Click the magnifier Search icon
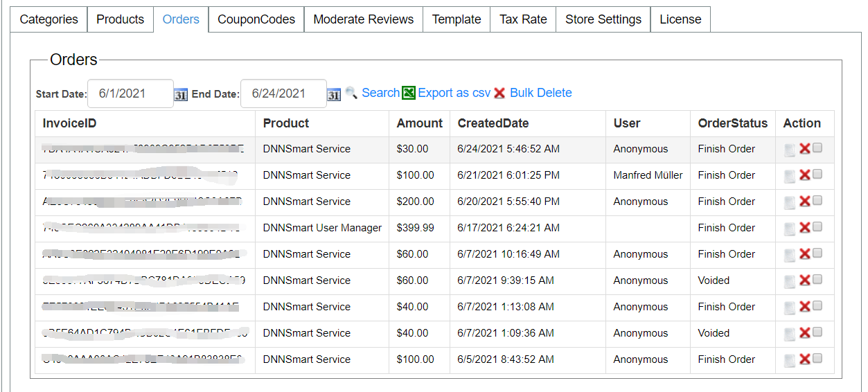Image resolution: width=868 pixels, height=392 pixels. [x=352, y=93]
